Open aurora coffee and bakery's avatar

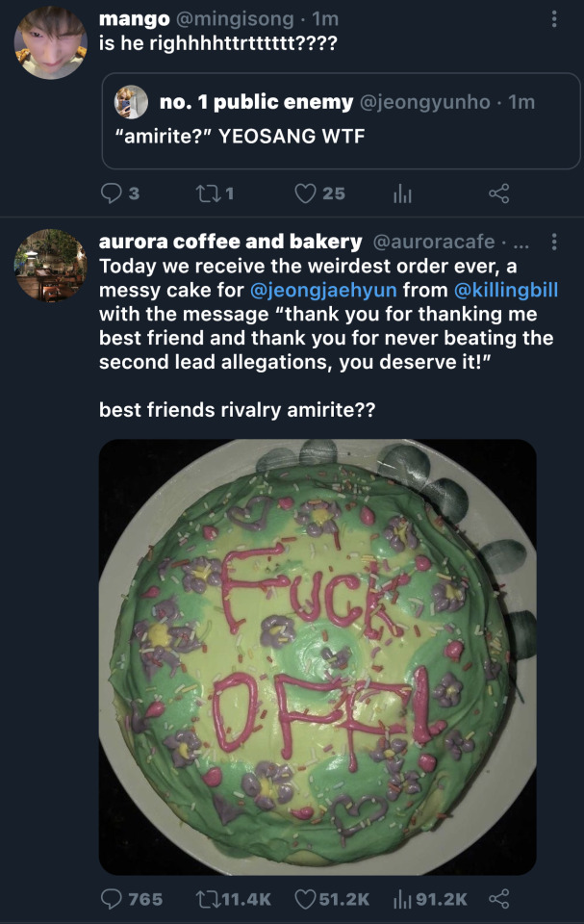click(51, 265)
